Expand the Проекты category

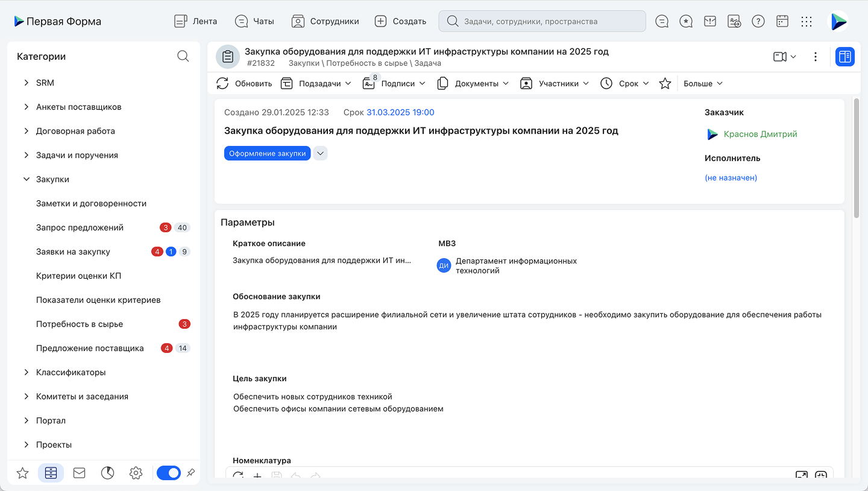coord(26,445)
